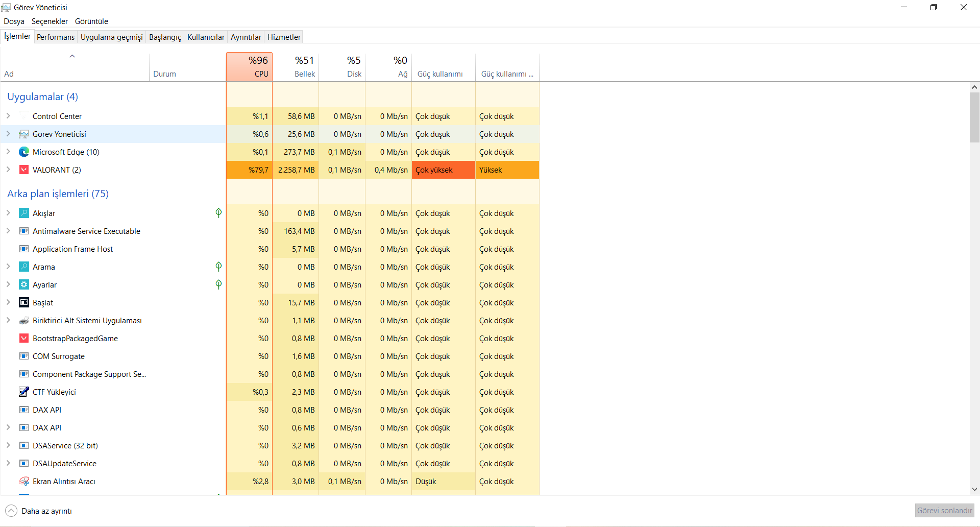Expand the second DAX API row

(x=8, y=427)
